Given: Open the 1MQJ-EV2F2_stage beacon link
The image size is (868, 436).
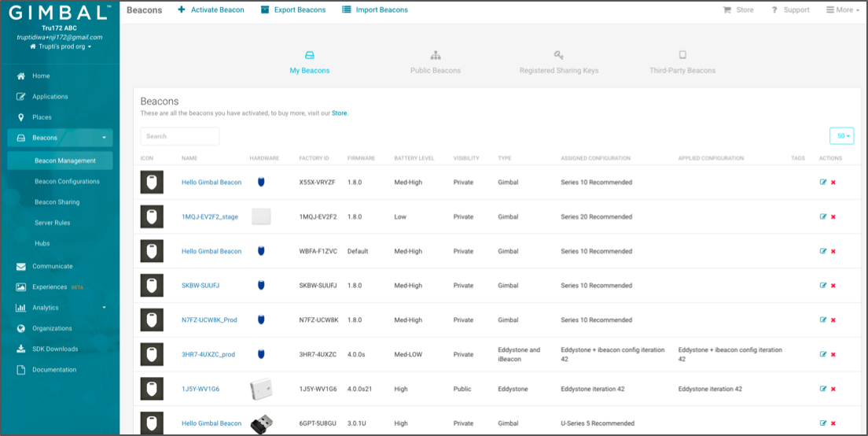Looking at the screenshot, I should coord(210,217).
